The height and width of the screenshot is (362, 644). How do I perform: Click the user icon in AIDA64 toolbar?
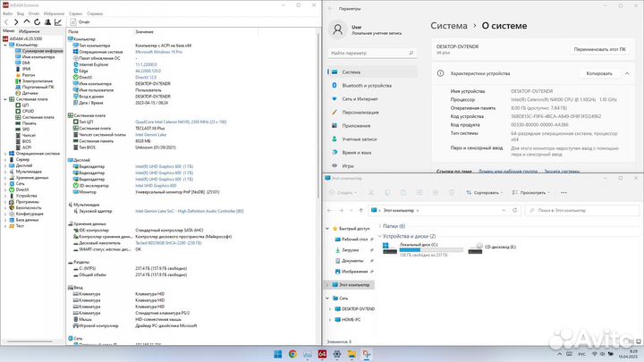tap(47, 22)
